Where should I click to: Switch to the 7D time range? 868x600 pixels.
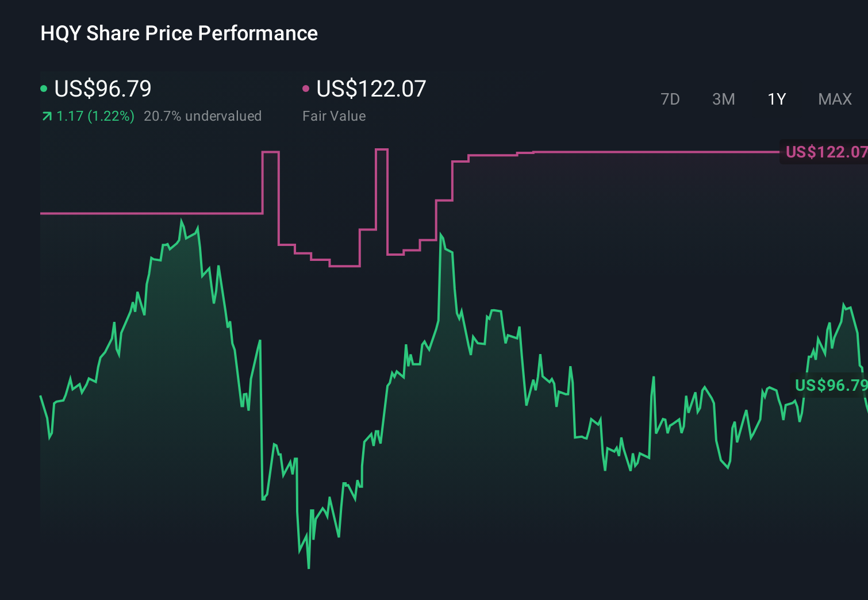tap(670, 99)
